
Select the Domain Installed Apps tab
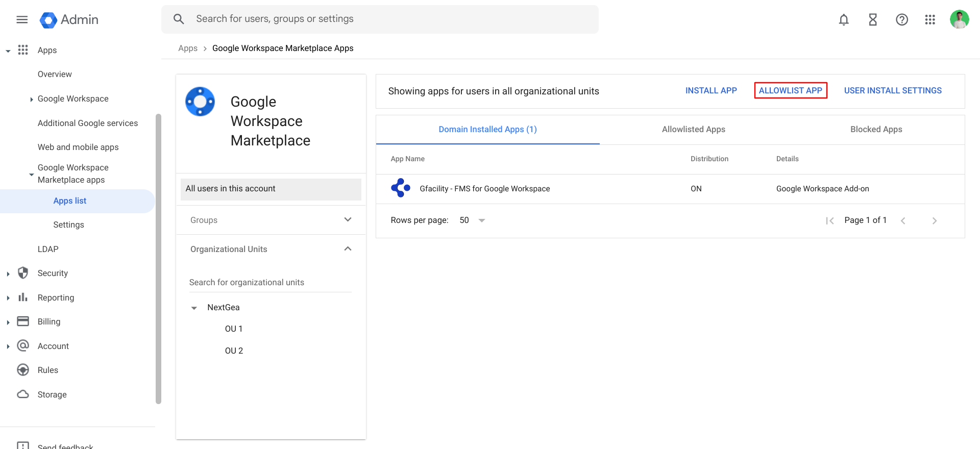tap(488, 130)
